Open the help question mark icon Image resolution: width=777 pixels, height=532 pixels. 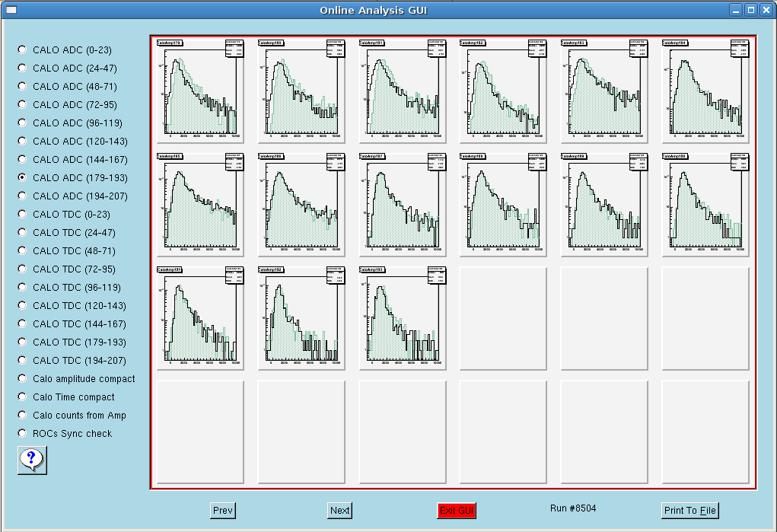tap(32, 460)
